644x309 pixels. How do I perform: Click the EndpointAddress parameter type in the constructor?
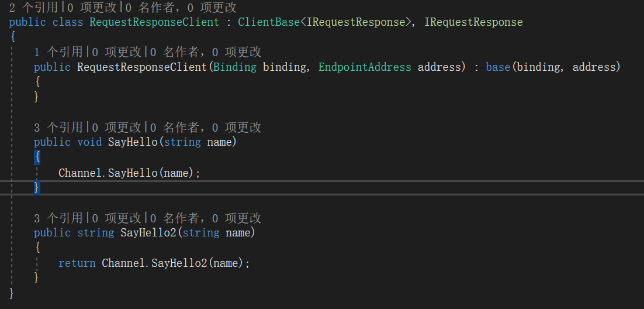[x=365, y=67]
